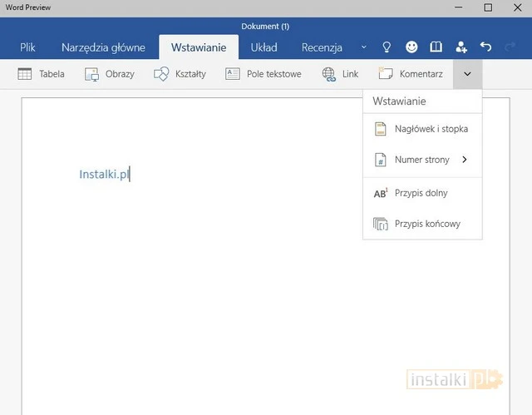Open the reading view book icon

tap(436, 47)
